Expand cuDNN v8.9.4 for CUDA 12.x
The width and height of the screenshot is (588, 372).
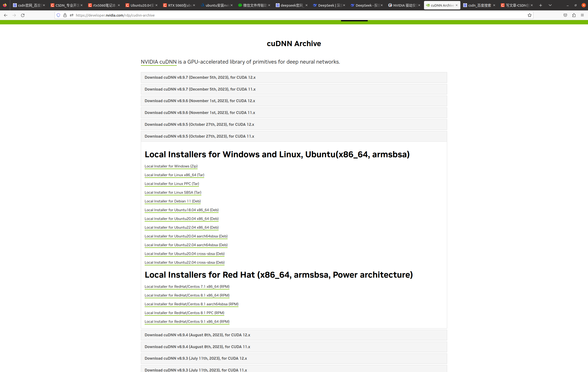tap(294, 335)
